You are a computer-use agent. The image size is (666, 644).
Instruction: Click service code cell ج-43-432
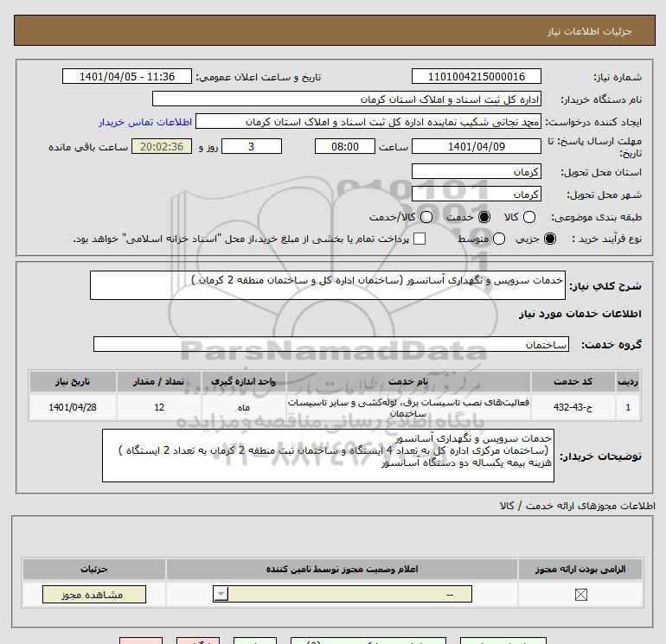573,407
